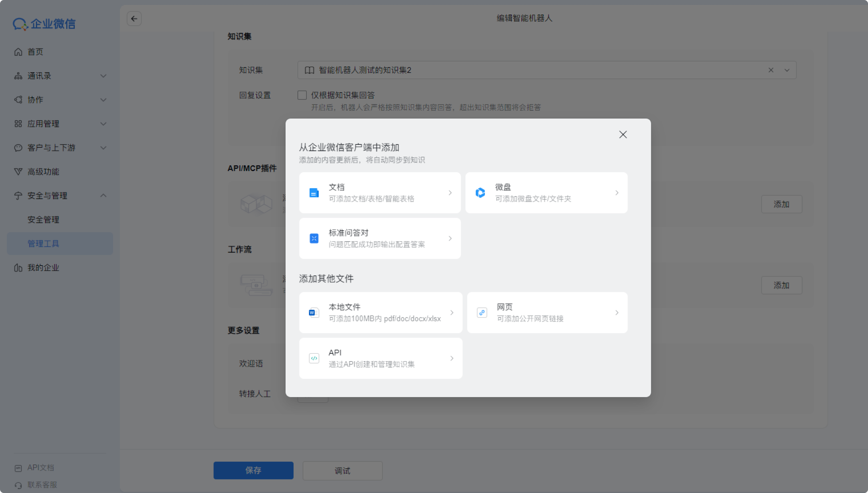868x493 pixels.
Task: Click the 调试 button
Action: 342,471
